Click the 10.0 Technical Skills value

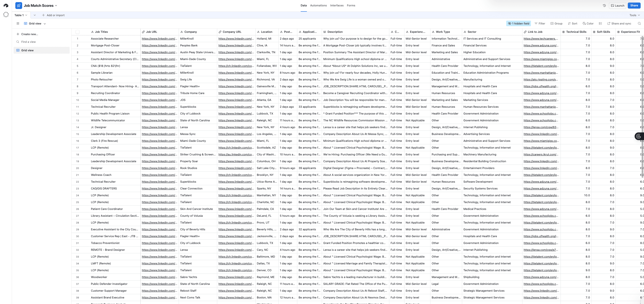point(586,195)
